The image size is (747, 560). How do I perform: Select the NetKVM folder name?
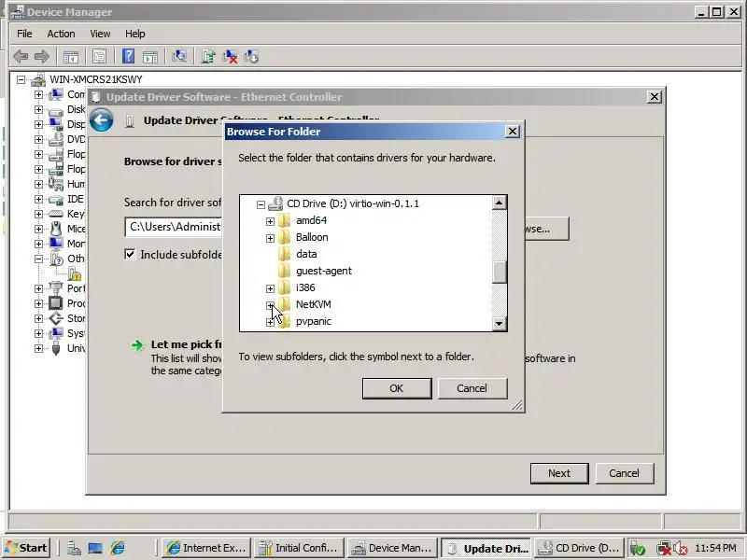(x=314, y=305)
